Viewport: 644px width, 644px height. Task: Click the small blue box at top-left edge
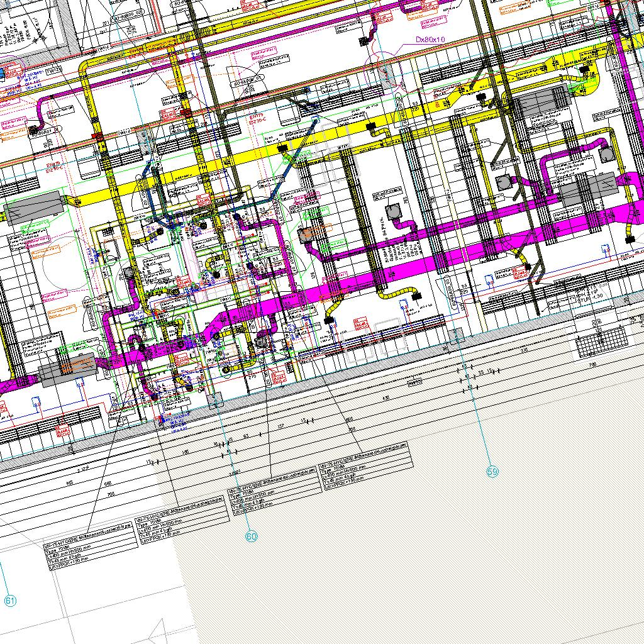click(2, 74)
